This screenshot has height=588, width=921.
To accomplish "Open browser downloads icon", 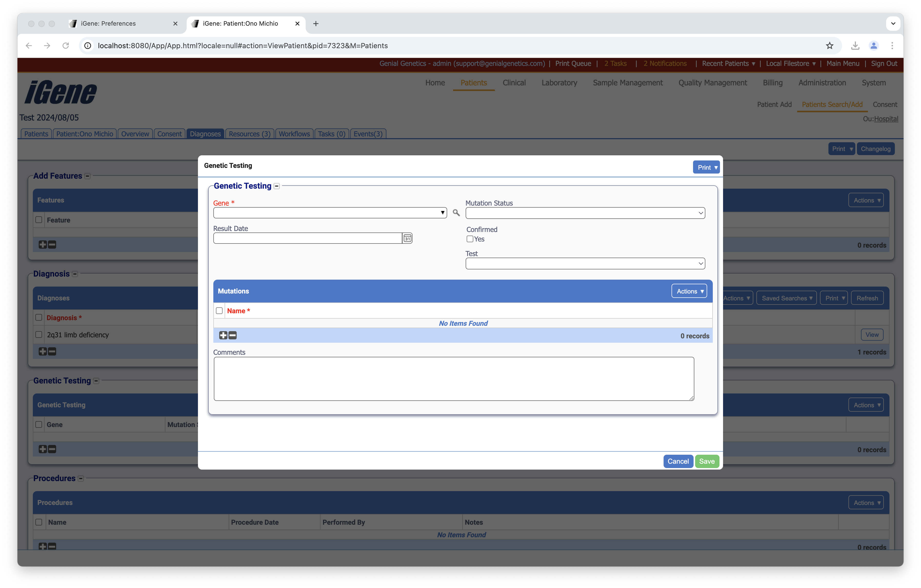I will [855, 45].
